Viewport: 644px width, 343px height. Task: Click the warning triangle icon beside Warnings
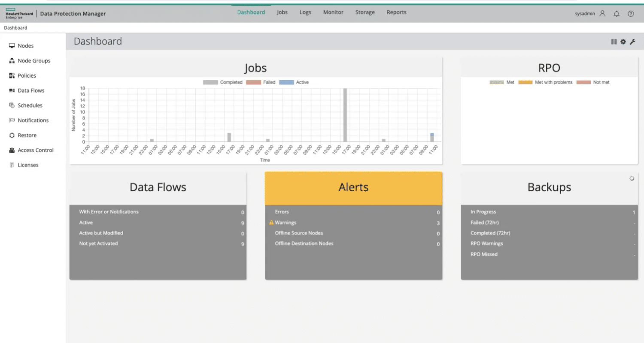pos(271,223)
